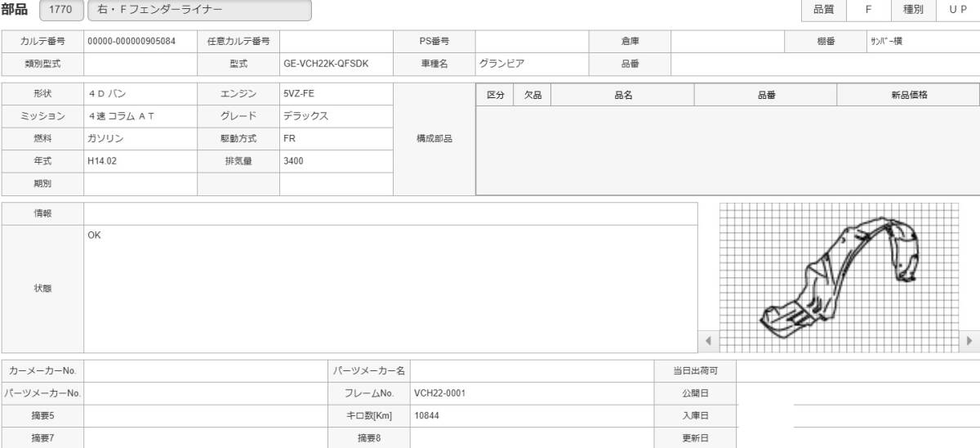Click the 構成部品 label
Image resolution: width=980 pixels, height=448 pixels.
coord(434,139)
